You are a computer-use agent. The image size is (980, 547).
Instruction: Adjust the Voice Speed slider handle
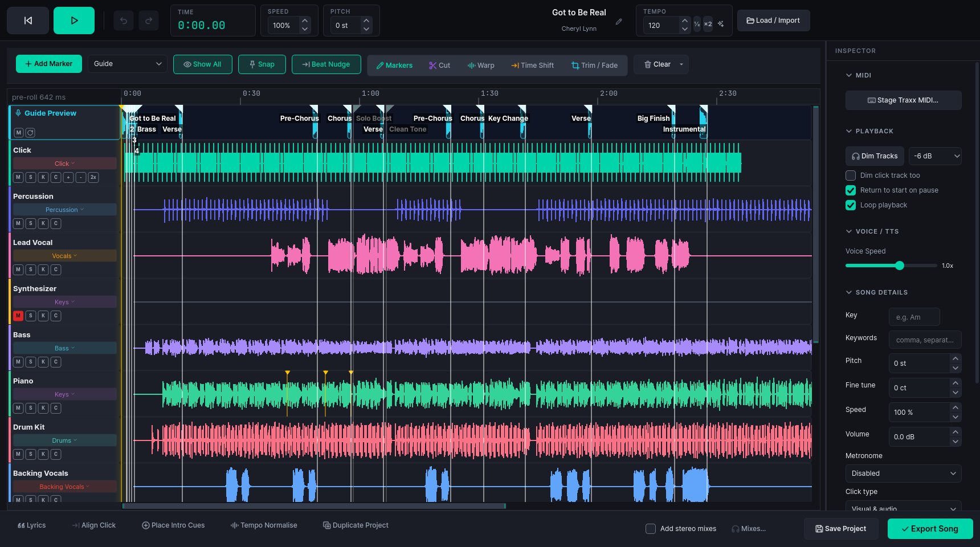click(x=900, y=266)
